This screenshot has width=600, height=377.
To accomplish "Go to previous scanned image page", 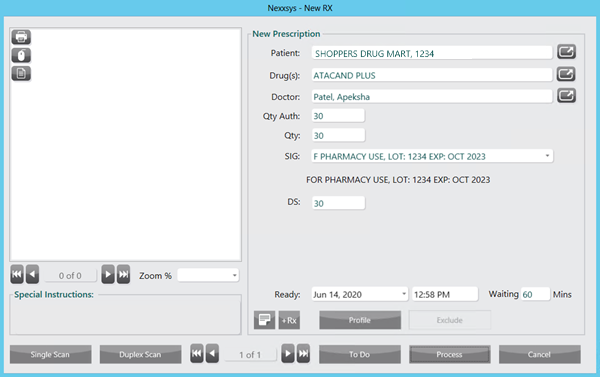I will (33, 274).
